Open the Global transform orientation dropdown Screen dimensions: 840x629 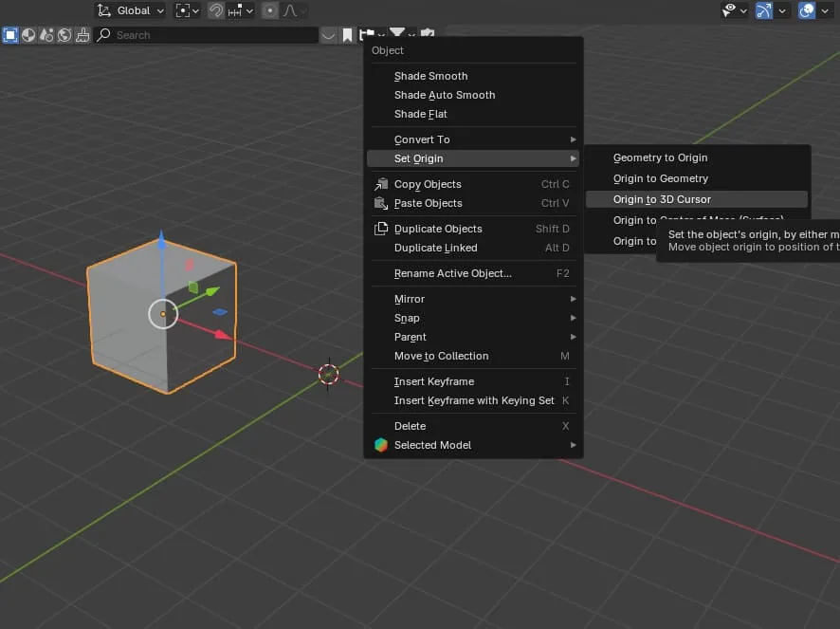tap(131, 10)
